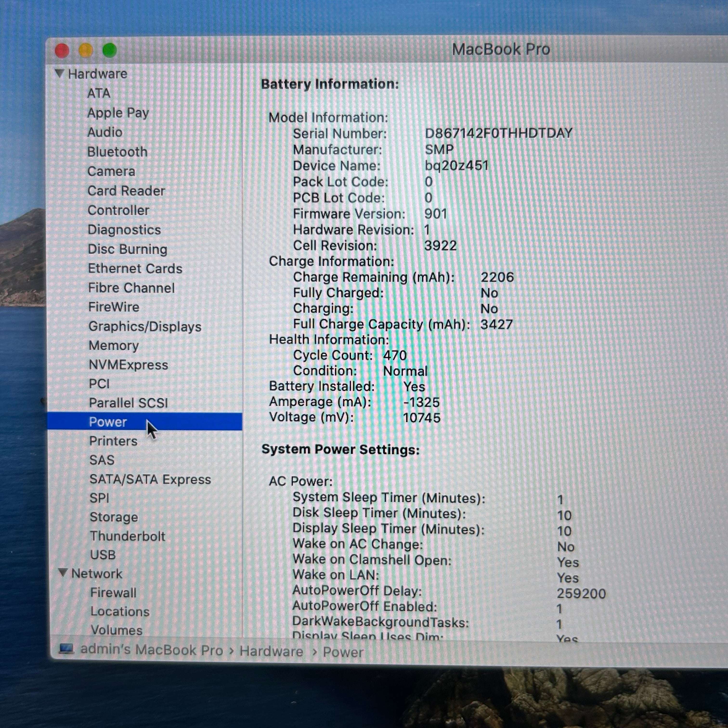Click full charge capacity value 3427
The image size is (728, 728).
pos(497,325)
